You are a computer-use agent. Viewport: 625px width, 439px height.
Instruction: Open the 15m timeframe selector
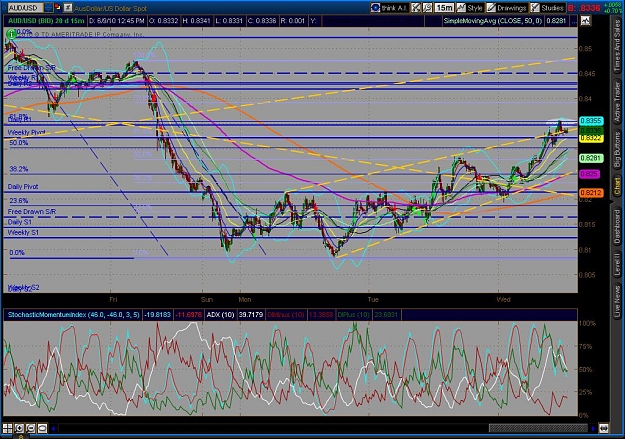pos(444,8)
